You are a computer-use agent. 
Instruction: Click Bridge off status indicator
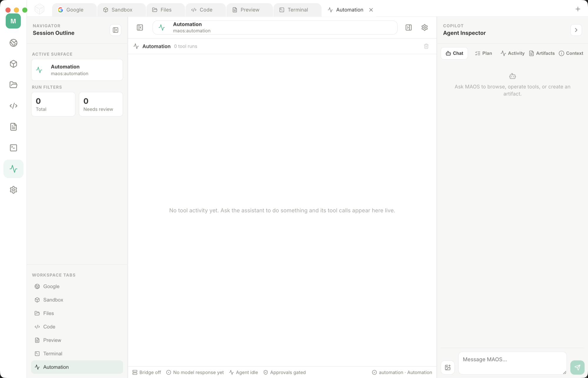pos(147,372)
